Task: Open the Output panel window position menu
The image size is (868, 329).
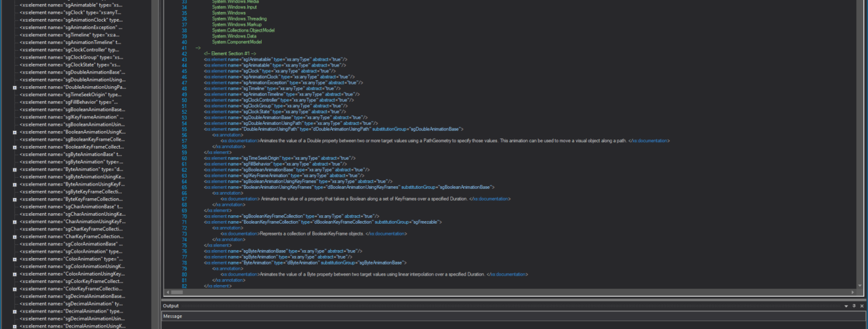Action: [846, 306]
